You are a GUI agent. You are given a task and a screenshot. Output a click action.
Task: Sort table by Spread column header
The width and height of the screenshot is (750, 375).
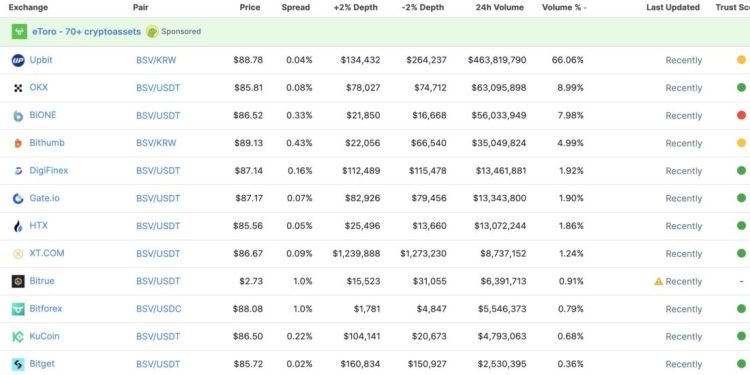tap(296, 7)
